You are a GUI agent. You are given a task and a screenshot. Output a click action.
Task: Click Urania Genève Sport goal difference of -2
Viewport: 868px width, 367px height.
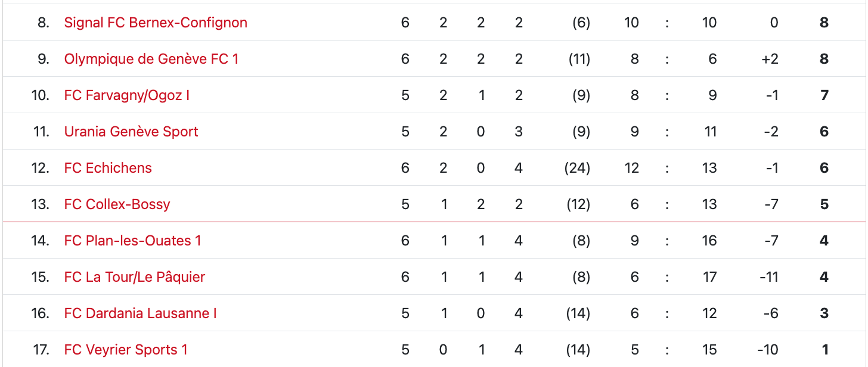(x=771, y=132)
